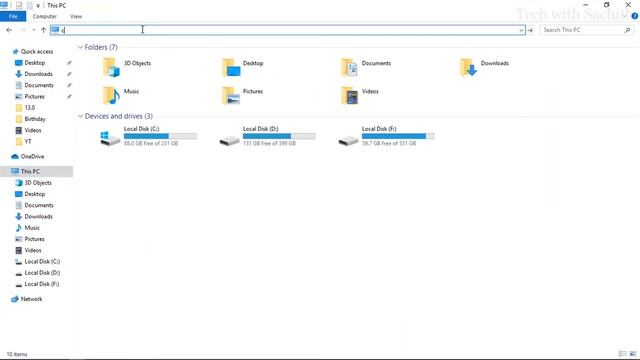
Task: Open Documents under This PC tree
Action: tap(39, 205)
